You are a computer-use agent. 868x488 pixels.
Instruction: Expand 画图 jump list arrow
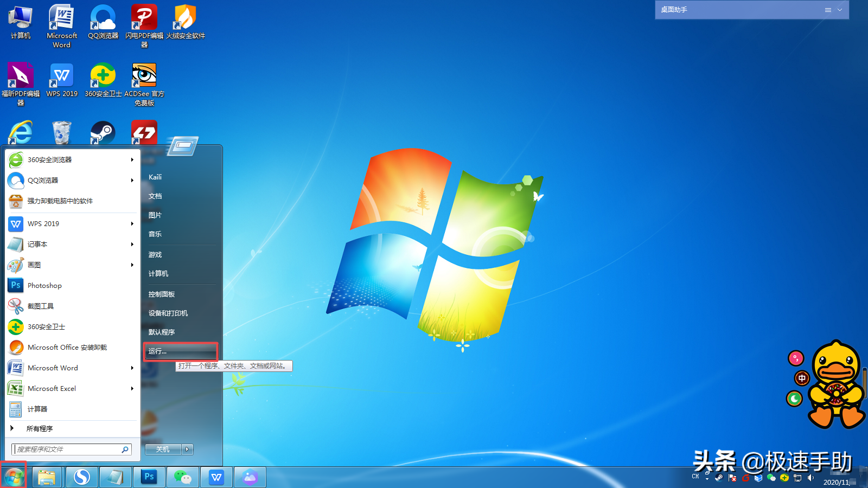pyautogui.click(x=132, y=265)
